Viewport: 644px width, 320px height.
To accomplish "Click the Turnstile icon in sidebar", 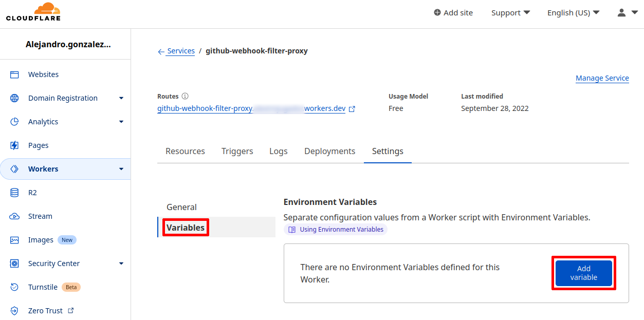I will click(14, 287).
